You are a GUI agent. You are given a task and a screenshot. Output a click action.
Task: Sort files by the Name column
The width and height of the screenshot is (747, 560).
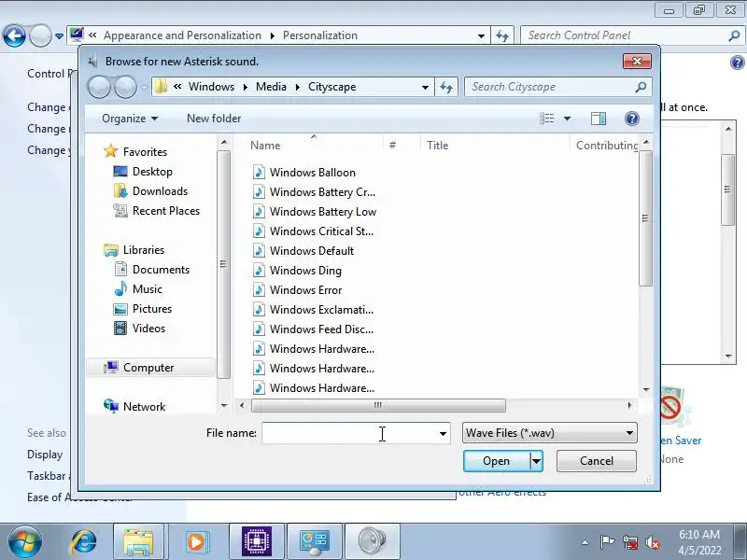265,146
